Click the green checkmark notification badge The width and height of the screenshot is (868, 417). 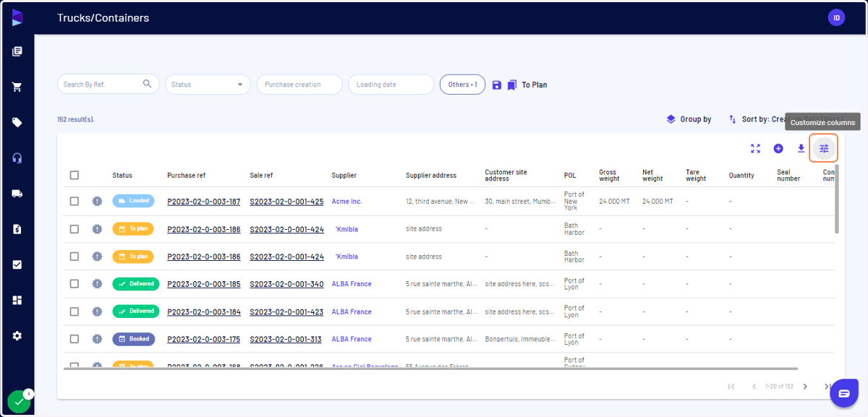19,402
